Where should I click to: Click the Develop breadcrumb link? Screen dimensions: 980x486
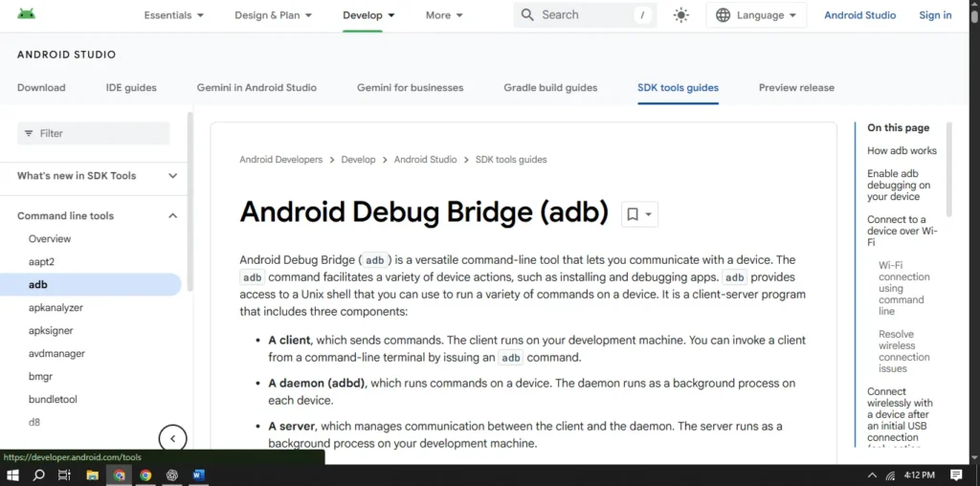click(x=358, y=160)
